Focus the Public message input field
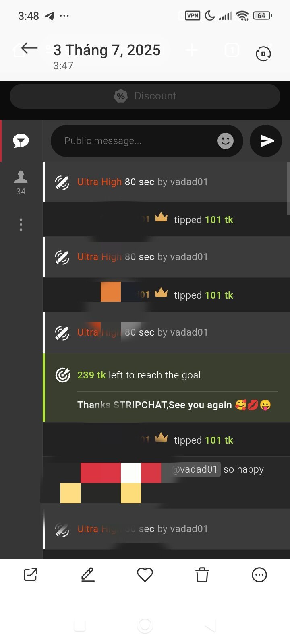The height and width of the screenshot is (644, 290). [x=147, y=141]
